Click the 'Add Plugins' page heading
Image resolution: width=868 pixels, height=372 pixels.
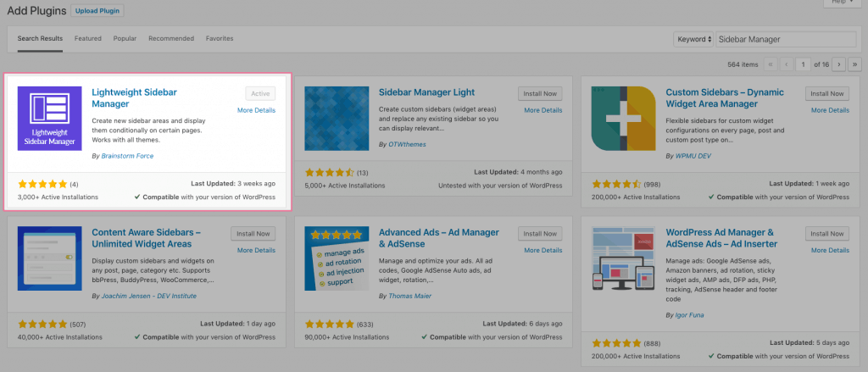tap(36, 10)
